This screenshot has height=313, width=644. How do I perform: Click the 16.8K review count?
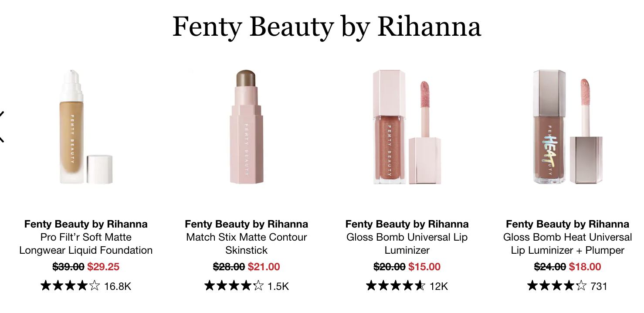point(118,286)
